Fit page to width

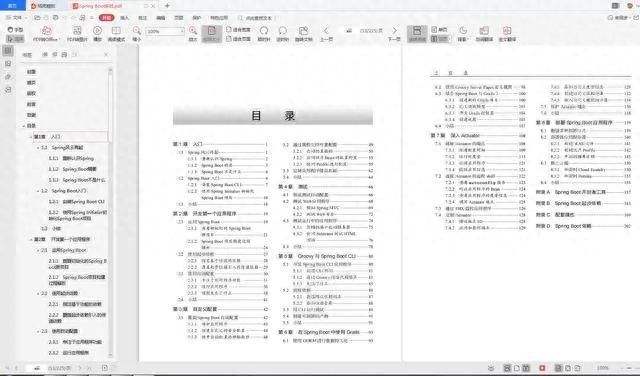238,30
